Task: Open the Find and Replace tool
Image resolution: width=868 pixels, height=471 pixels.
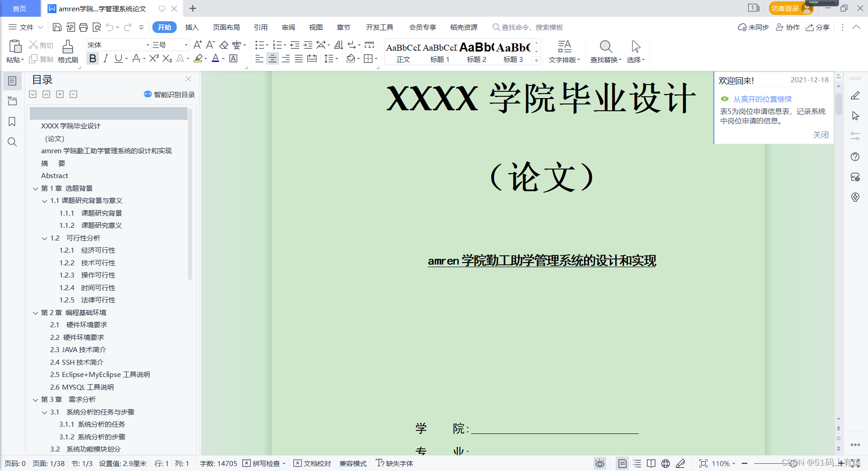Action: click(x=605, y=50)
